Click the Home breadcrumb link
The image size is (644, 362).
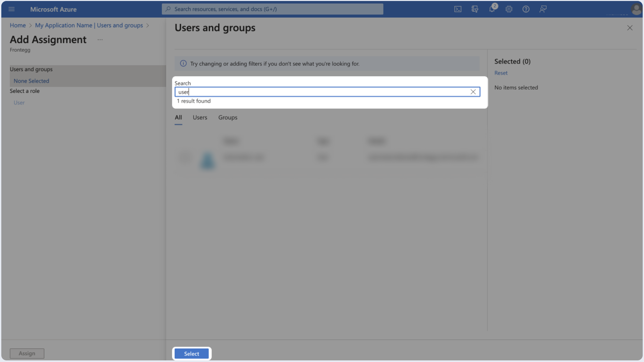18,25
